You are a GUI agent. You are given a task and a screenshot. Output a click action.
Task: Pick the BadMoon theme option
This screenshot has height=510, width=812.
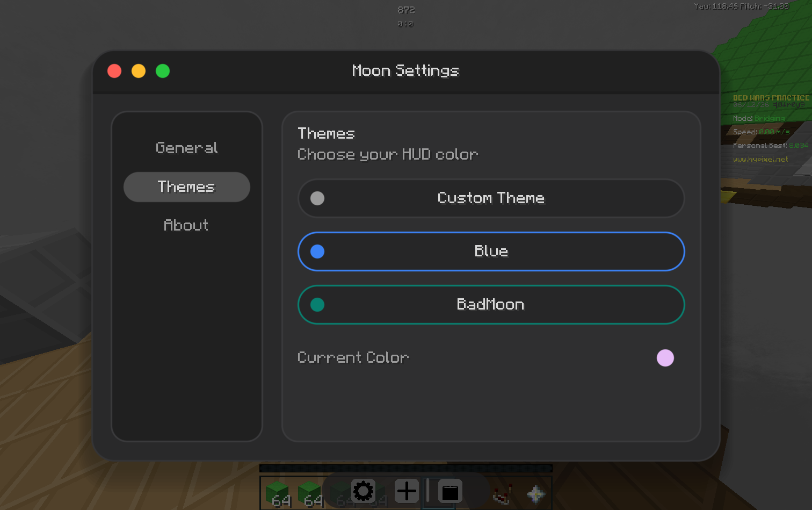[491, 305]
